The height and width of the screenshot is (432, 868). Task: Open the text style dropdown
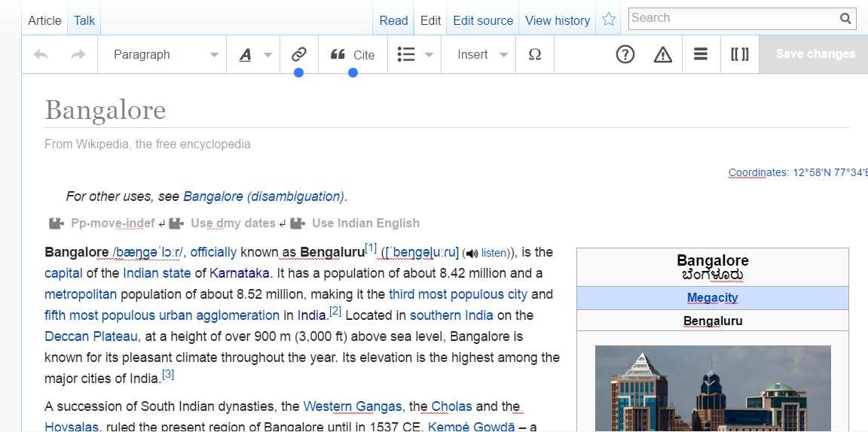[x=255, y=54]
